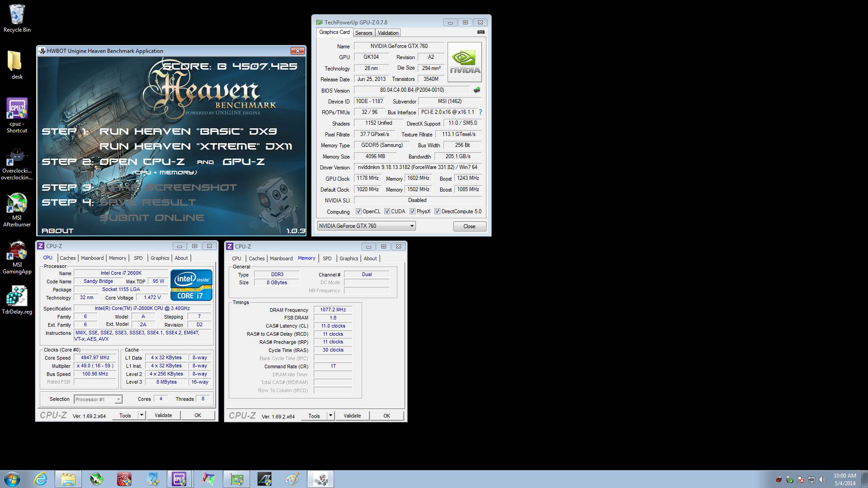Image resolution: width=868 pixels, height=488 pixels.
Task: Run Heaven "Xtreme" DX11 benchmark
Action: (x=195, y=146)
